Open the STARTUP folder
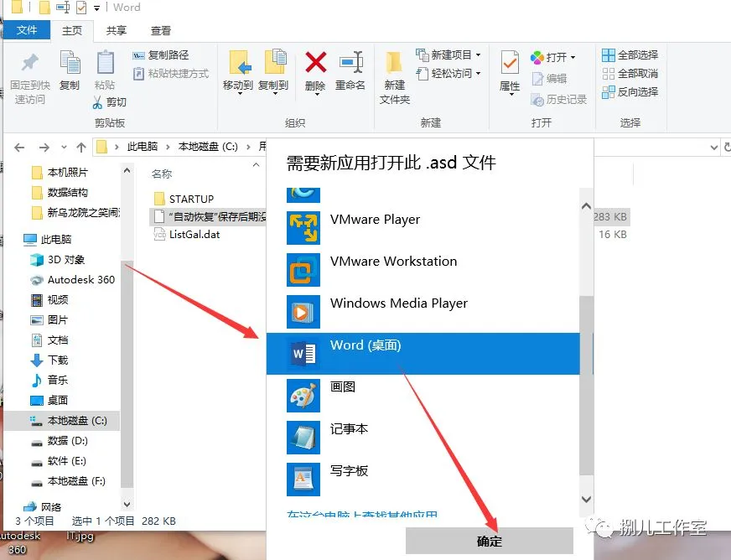This screenshot has height=560, width=731. click(x=184, y=199)
